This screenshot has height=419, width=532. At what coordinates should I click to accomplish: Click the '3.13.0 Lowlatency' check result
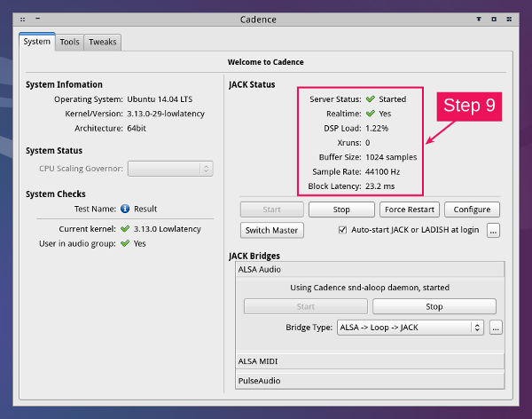coord(168,229)
